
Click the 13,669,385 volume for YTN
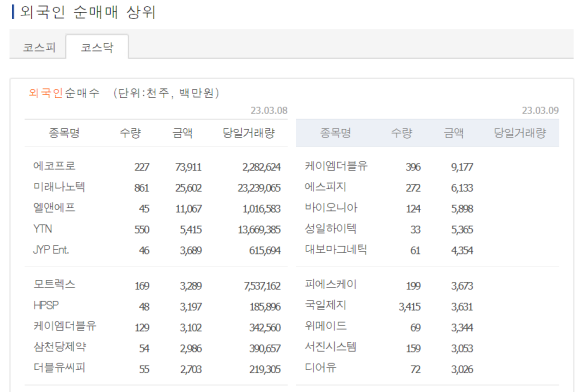point(259,230)
